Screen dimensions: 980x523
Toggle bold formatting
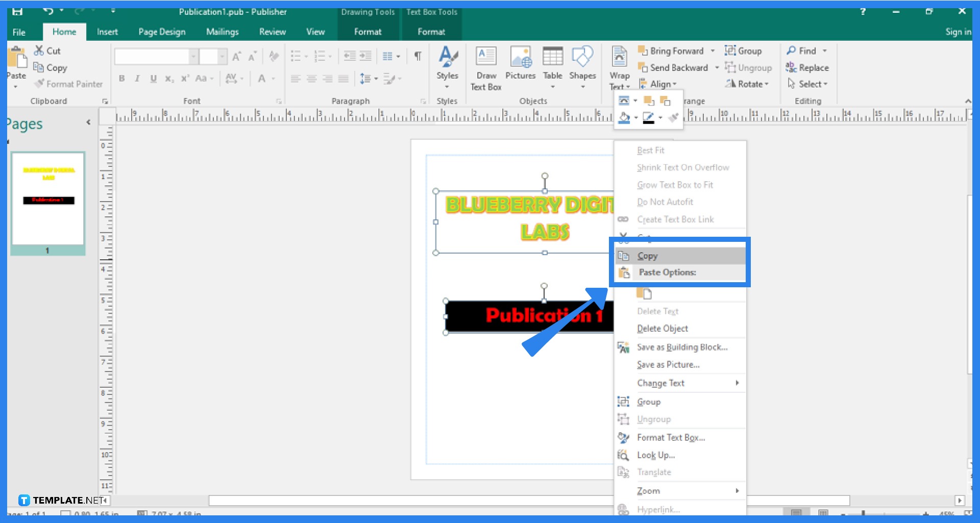click(121, 78)
